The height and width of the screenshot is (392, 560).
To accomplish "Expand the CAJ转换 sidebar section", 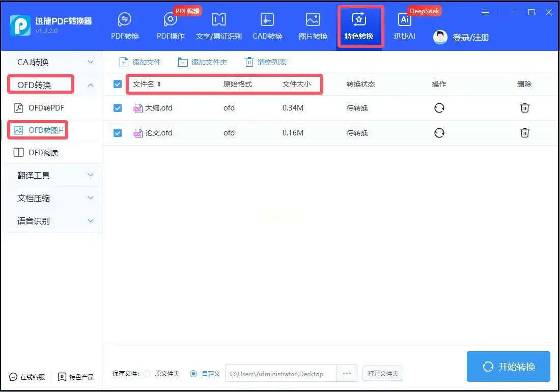I will (91, 62).
